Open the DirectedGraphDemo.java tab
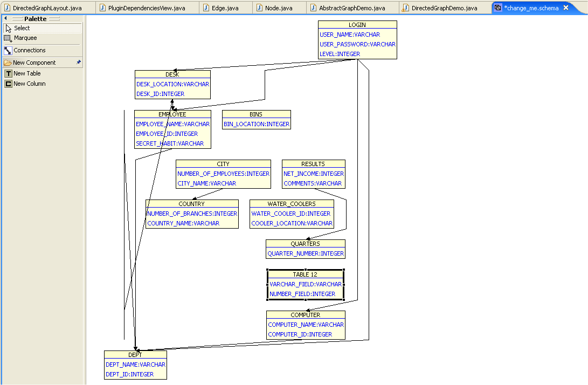The image size is (588, 385). 444,8
